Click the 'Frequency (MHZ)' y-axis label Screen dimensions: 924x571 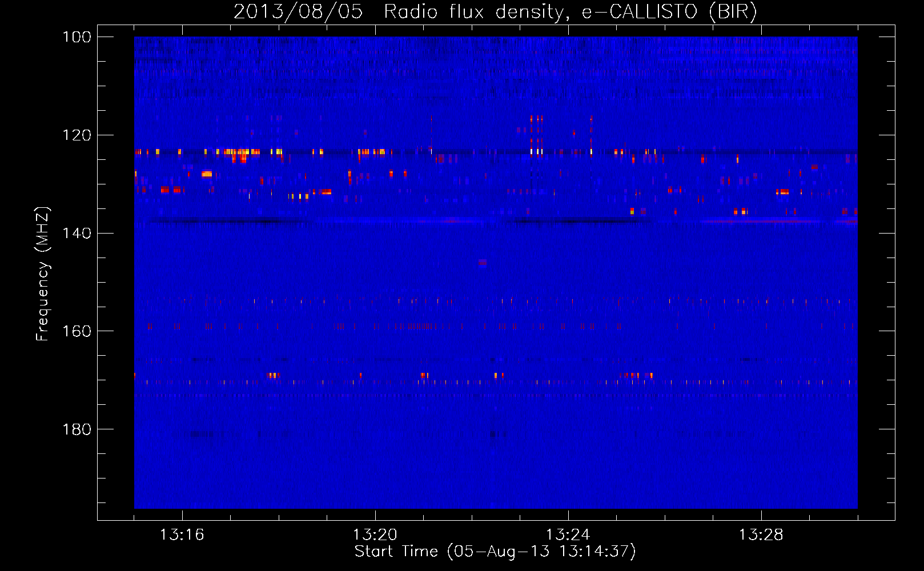pyautogui.click(x=43, y=274)
